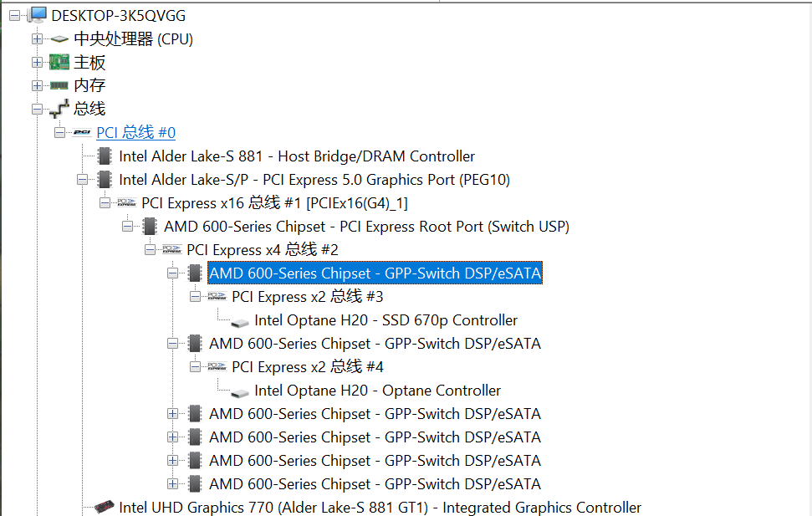Collapse the PCI Express x2 总线 #3 branch

click(x=195, y=296)
